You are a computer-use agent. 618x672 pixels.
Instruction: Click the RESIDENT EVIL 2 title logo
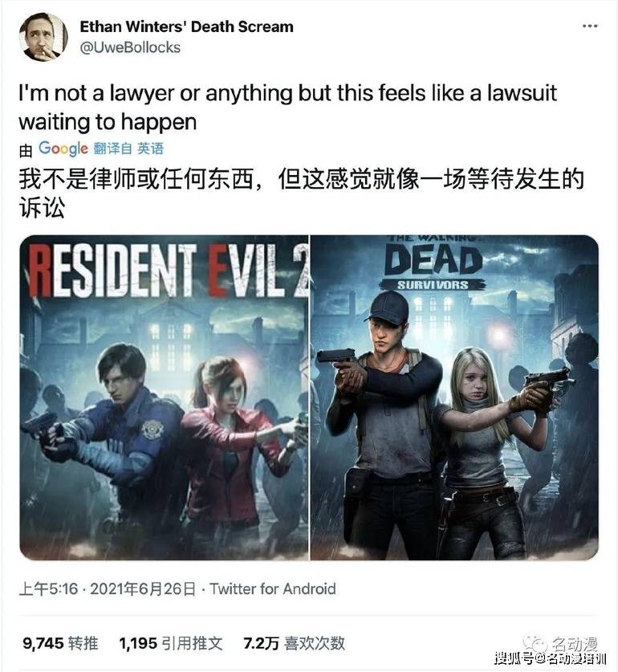click(x=169, y=271)
